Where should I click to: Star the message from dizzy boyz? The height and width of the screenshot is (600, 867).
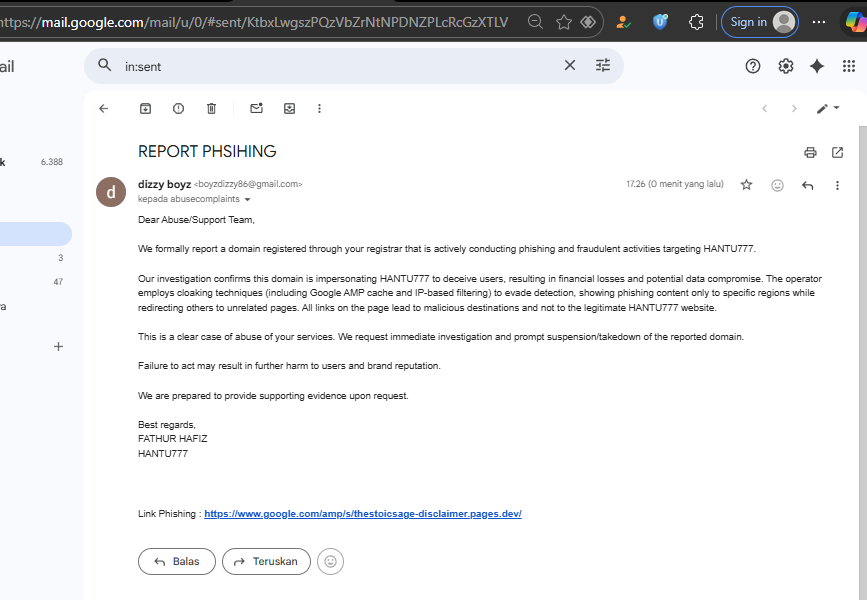point(746,185)
